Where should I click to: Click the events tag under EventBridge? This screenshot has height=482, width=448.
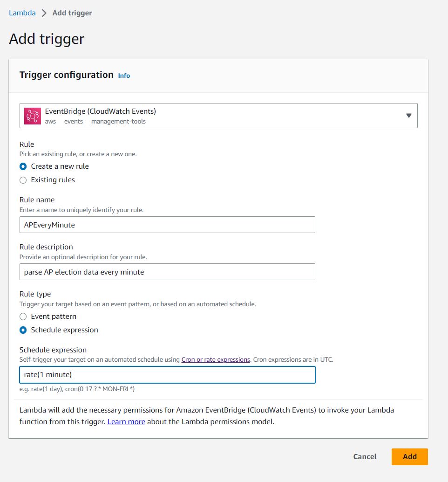pos(74,121)
